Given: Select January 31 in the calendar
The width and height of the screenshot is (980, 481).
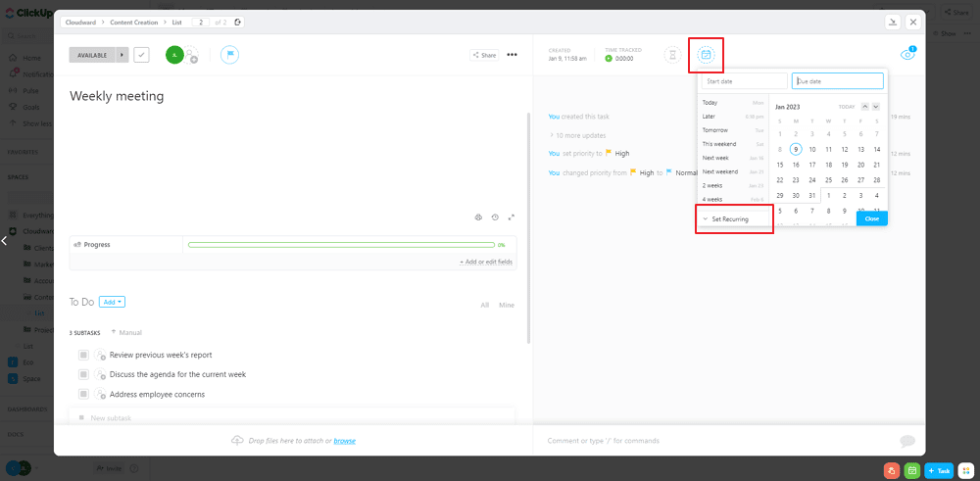Looking at the screenshot, I should click(811, 196).
